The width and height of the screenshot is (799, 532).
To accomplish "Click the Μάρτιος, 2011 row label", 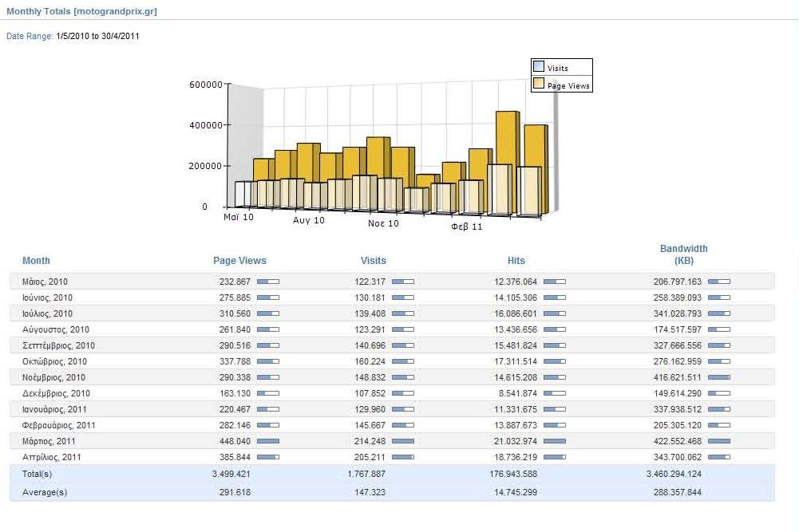I will click(x=49, y=441).
